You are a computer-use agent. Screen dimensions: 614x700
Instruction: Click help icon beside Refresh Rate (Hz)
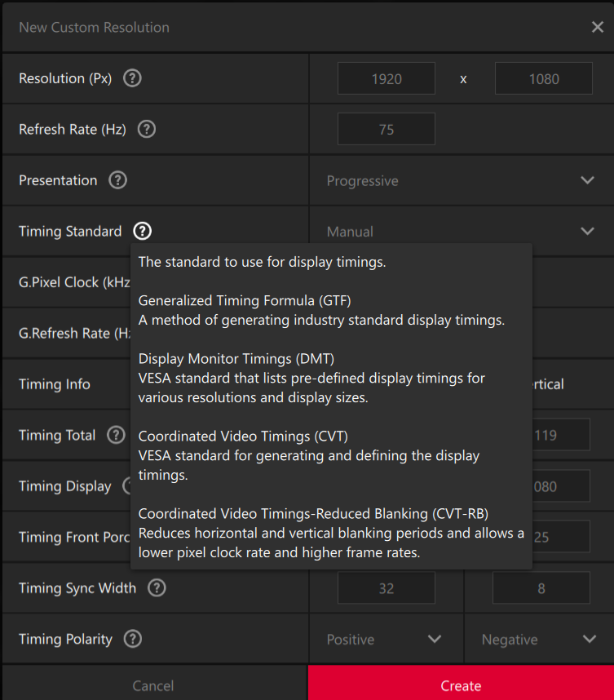[x=146, y=129]
